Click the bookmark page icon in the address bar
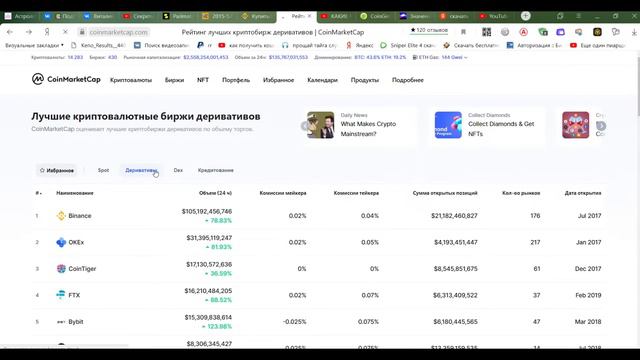 463,32
